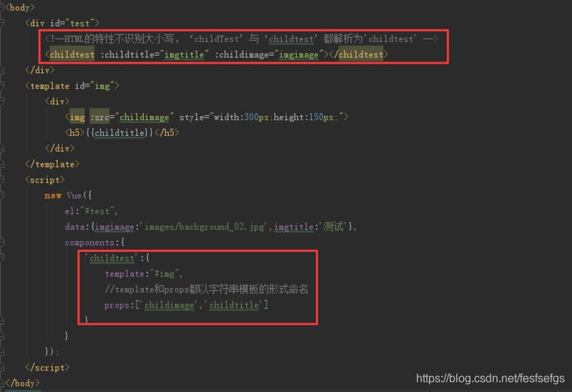Click the opening <script> tag

tap(45, 180)
